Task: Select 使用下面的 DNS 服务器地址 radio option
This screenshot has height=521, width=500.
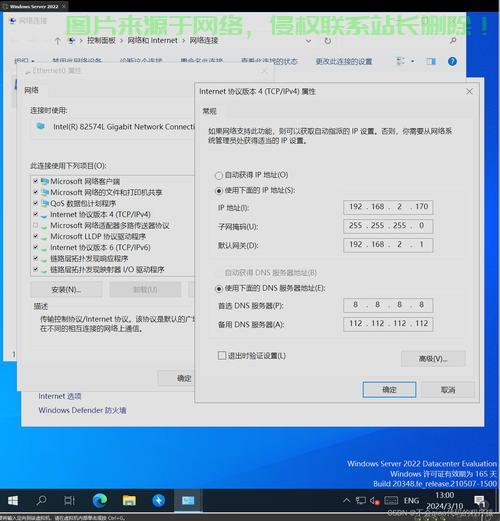Action: pos(219,288)
